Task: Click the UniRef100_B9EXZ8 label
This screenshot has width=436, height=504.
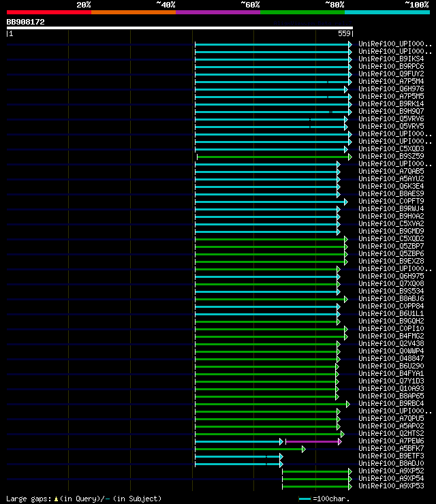Action: (391, 261)
